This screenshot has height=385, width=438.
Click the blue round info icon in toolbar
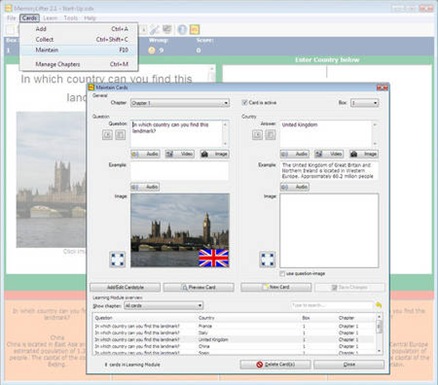point(182,30)
